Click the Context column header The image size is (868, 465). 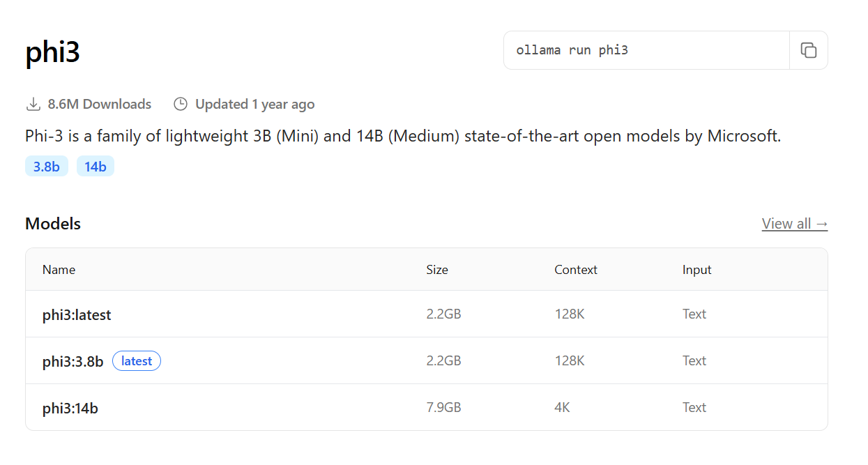click(x=576, y=270)
